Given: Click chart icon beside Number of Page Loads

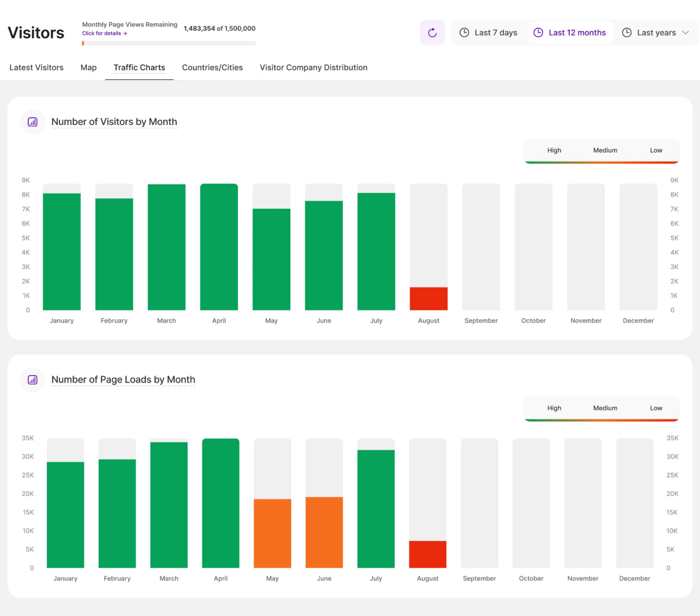Looking at the screenshot, I should tap(33, 380).
